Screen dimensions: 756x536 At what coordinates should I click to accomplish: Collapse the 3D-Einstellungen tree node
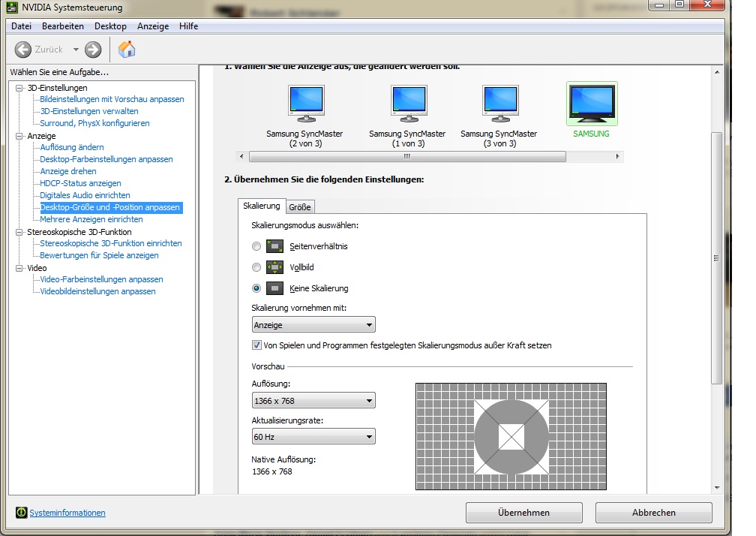click(19, 88)
